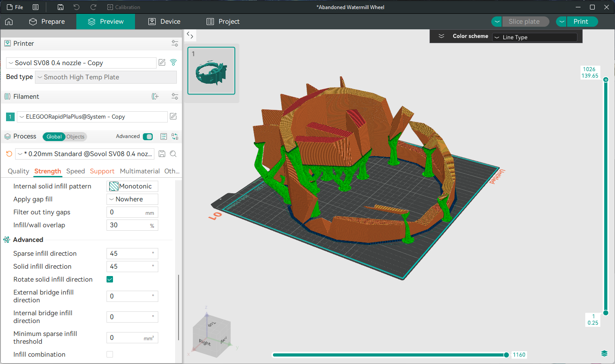615x364 pixels.
Task: Click the layers icon at bottom right
Action: pos(604,354)
